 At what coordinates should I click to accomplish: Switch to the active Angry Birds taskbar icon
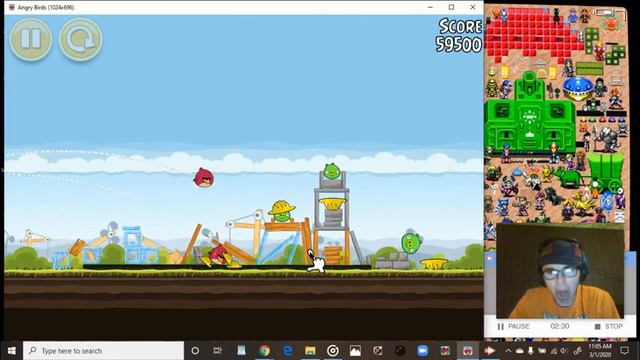(468, 351)
